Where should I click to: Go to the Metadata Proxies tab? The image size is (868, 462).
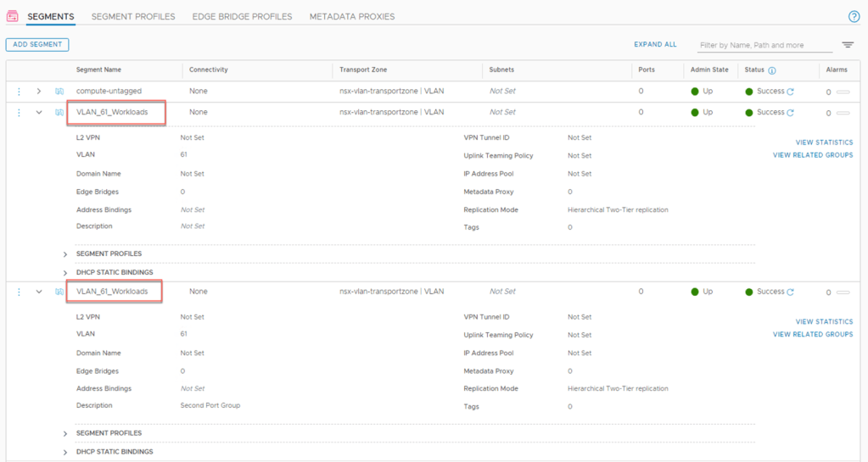pos(352,17)
